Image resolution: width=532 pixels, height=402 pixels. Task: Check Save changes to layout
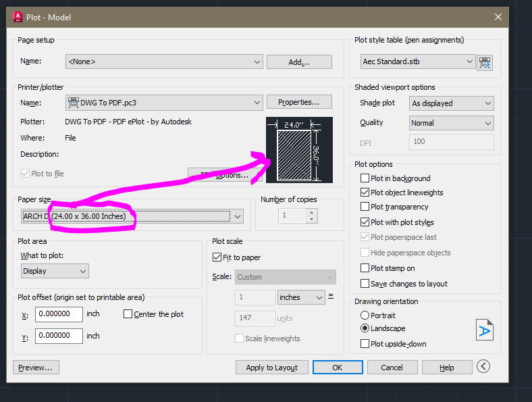click(365, 284)
